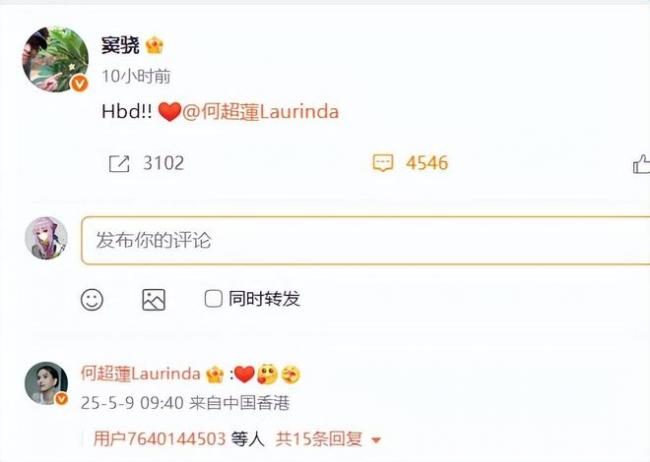Open the poster's round profile avatar
This screenshot has height=462, width=650.
(55, 59)
